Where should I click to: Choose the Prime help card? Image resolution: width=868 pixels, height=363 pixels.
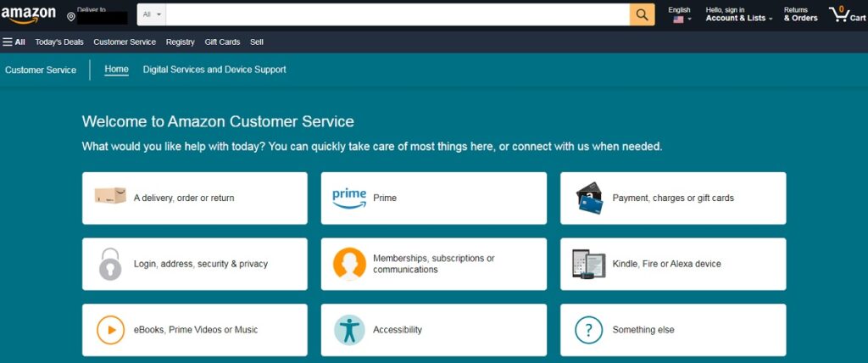pyautogui.click(x=434, y=198)
